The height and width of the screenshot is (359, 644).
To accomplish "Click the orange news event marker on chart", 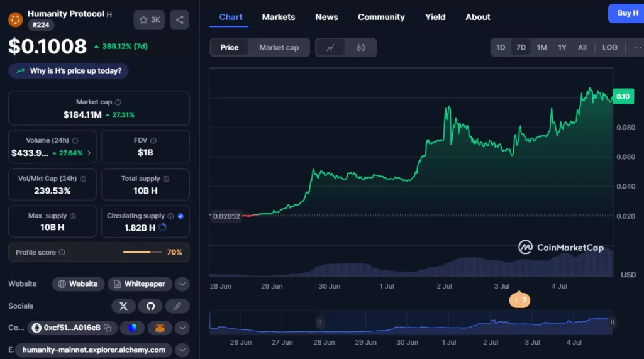I will (519, 300).
